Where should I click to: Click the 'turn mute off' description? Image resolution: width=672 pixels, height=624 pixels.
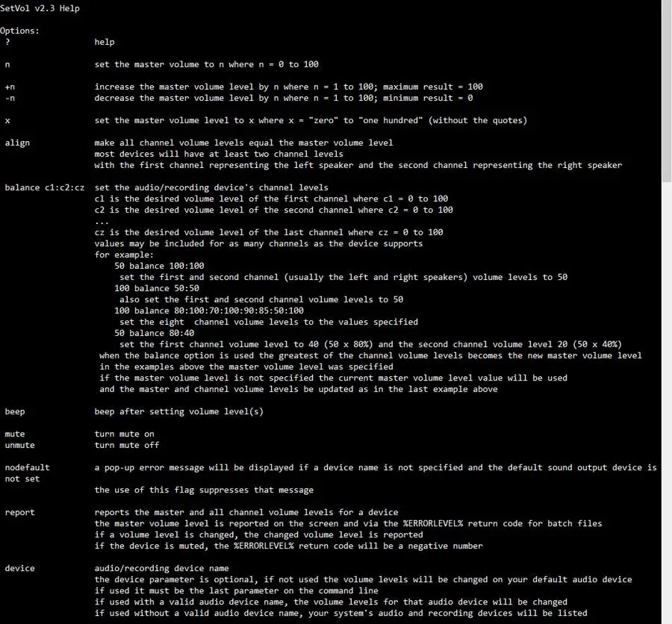click(127, 445)
